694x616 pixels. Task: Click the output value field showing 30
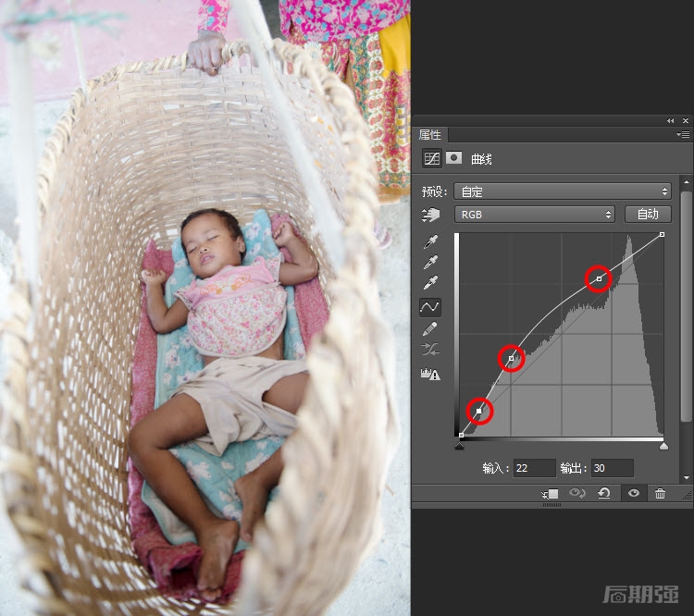click(x=613, y=468)
